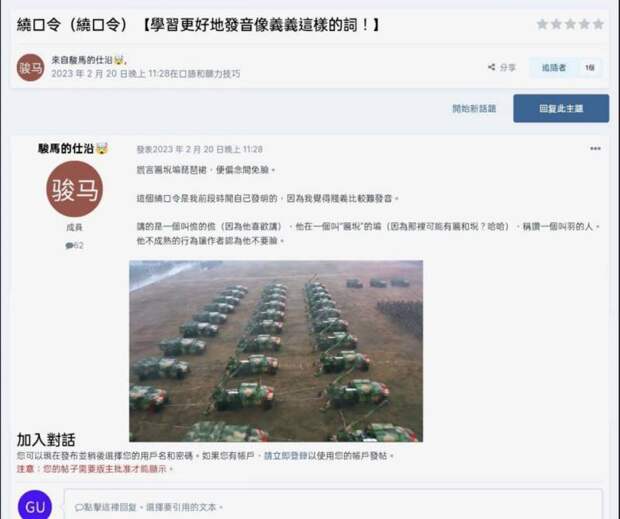Click the share icon in the header
Image resolution: width=620 pixels, height=519 pixels.
pyautogui.click(x=491, y=67)
